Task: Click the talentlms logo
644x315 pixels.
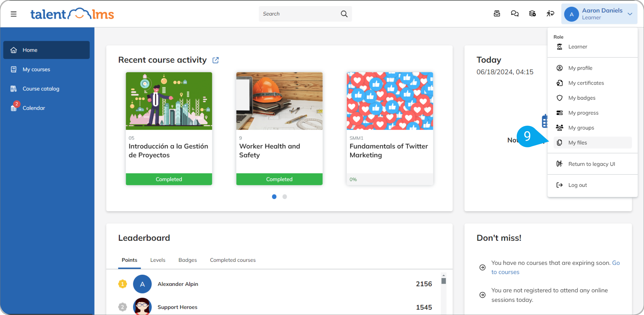Action: [72, 14]
